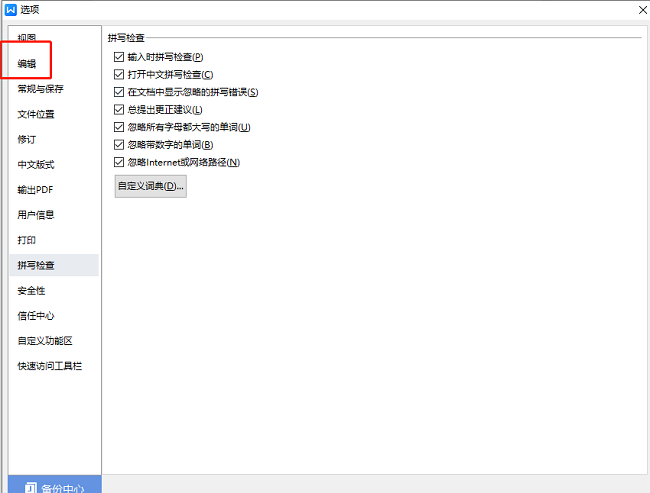Toggle 在文档中显示忽略的拼写错误(S) checkbox
The width and height of the screenshot is (650, 493).
[119, 92]
